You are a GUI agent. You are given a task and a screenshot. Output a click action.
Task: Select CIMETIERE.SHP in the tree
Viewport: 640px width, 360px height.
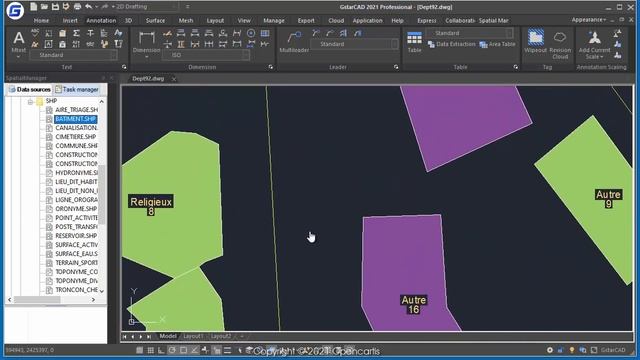(x=76, y=137)
